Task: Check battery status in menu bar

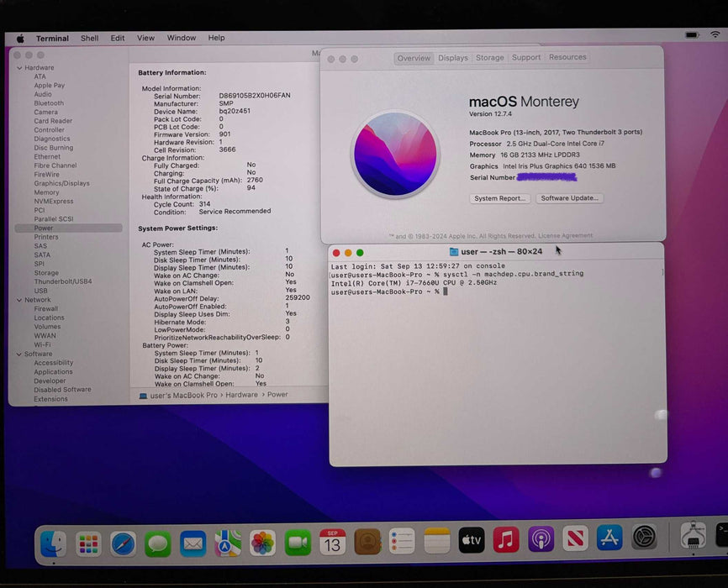Action: tap(691, 34)
